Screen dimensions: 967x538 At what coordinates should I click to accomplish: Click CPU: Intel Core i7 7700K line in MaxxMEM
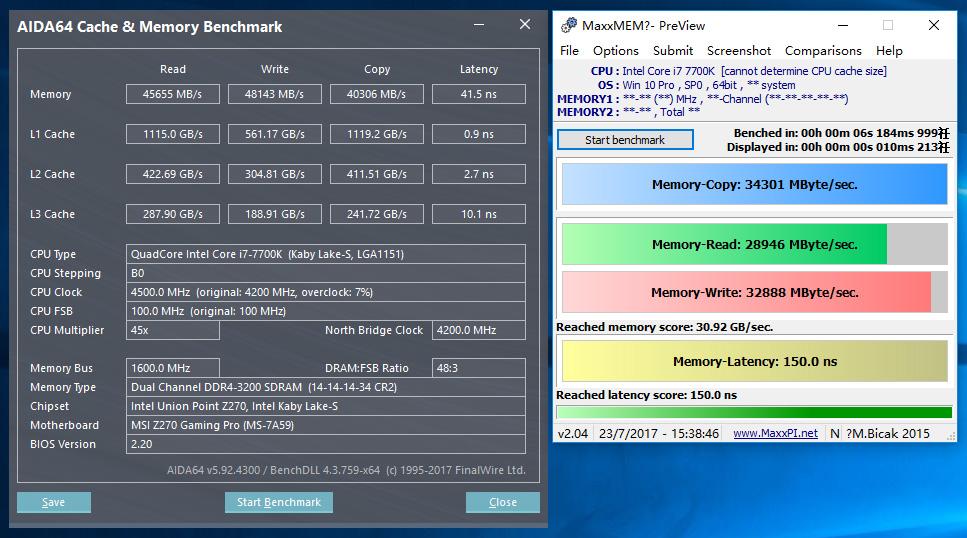pos(739,71)
